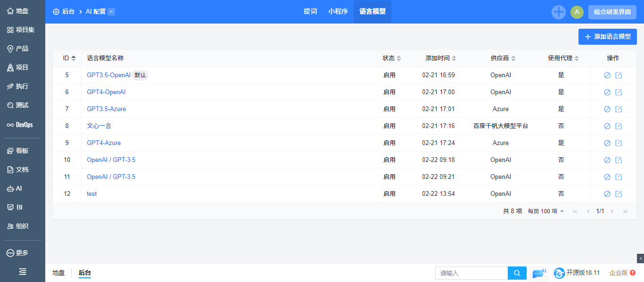Click the disable icon for GPT4-OpenAI row
This screenshot has width=644, height=282.
[607, 92]
